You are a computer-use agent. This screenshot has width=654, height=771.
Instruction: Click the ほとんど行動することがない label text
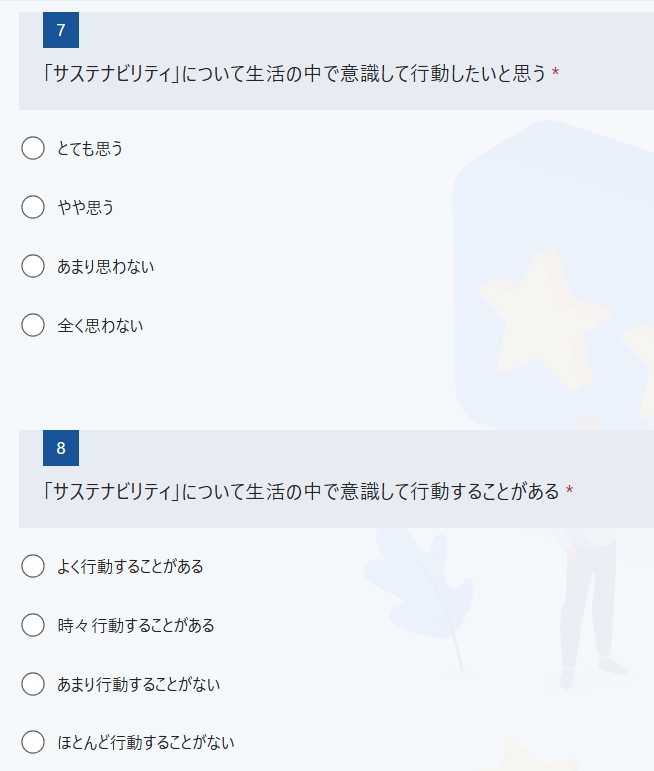pos(146,742)
